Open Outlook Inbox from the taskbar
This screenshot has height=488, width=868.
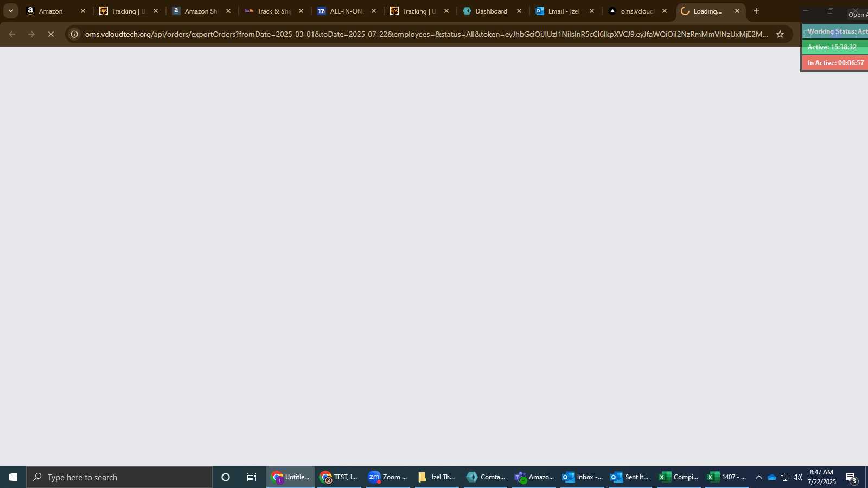pos(583,477)
